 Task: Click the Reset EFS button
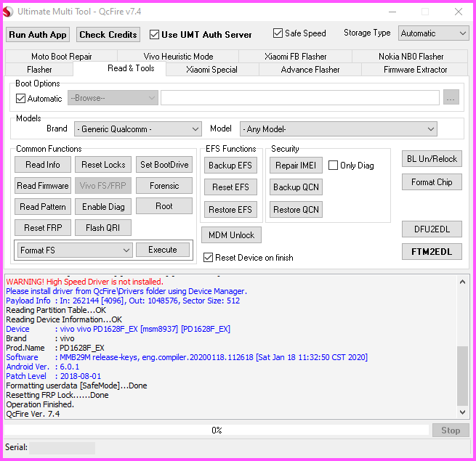(x=230, y=187)
